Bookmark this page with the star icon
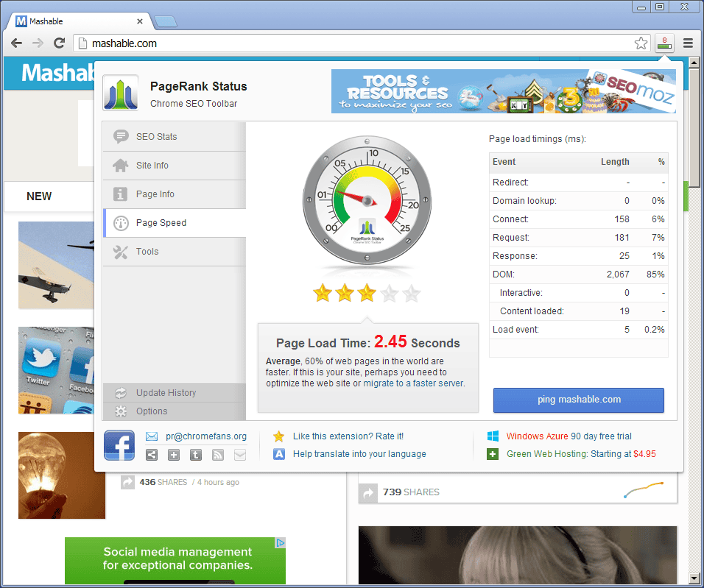 pos(641,43)
